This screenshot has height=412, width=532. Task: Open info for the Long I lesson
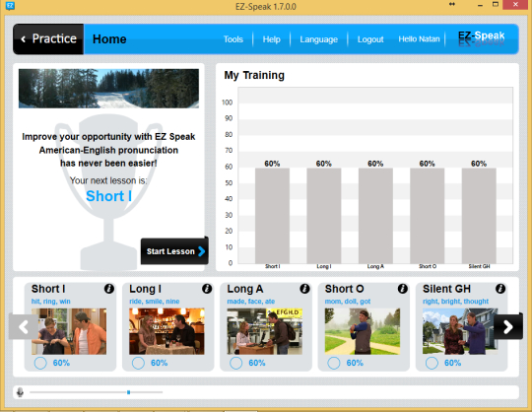coord(207,289)
